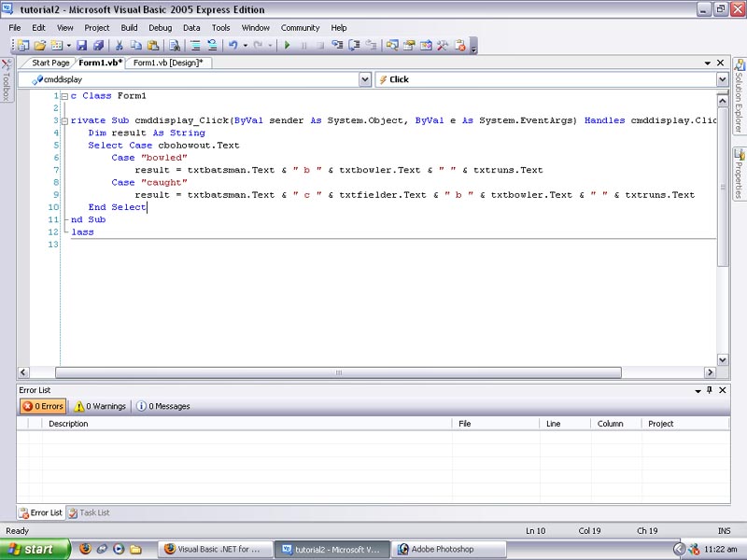This screenshot has height=560, width=747.
Task: Open the Click method name dropdown
Action: [722, 79]
